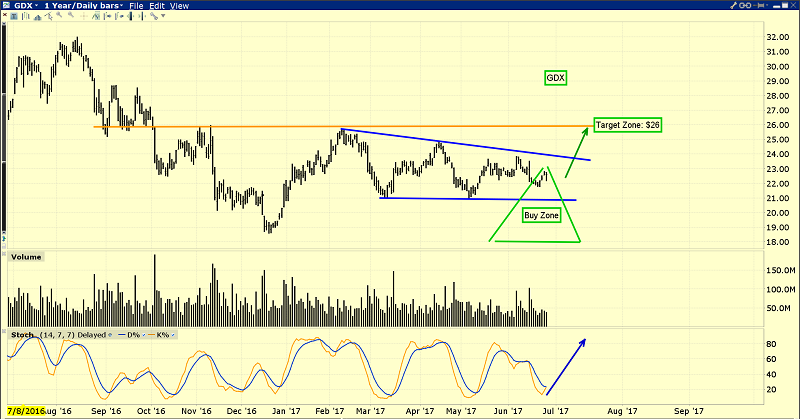The image size is (800, 419).
Task: Click the Stoch study label
Action: (22, 335)
